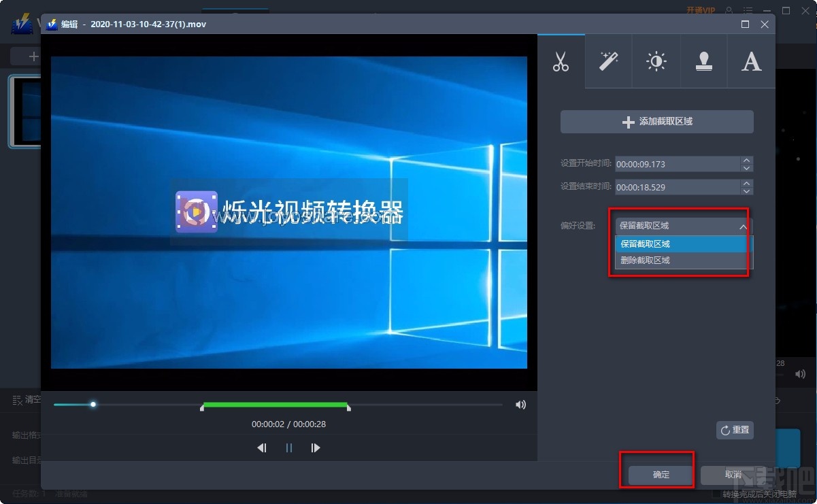Mute the preview player volume
The height and width of the screenshot is (504, 817).
(520, 404)
